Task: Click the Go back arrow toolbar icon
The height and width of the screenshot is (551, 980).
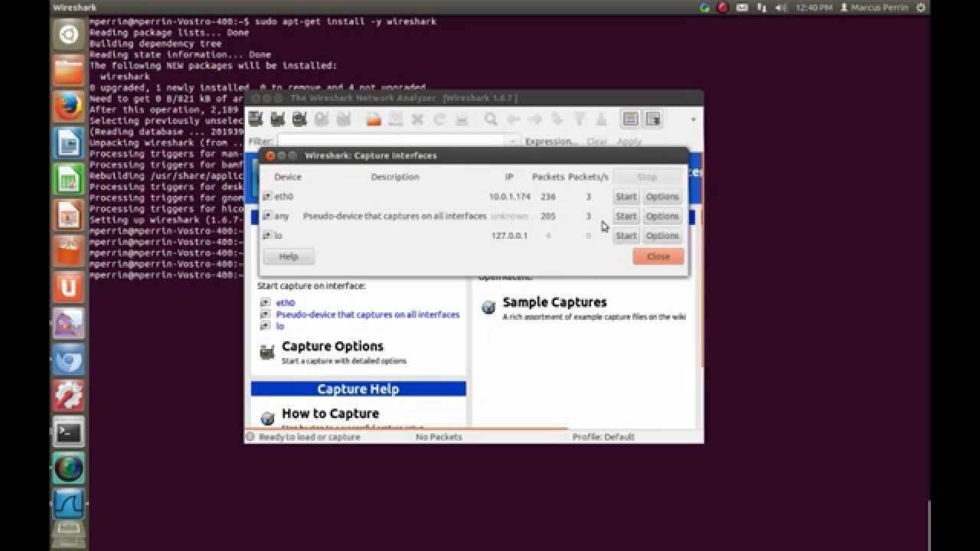Action: click(x=513, y=119)
